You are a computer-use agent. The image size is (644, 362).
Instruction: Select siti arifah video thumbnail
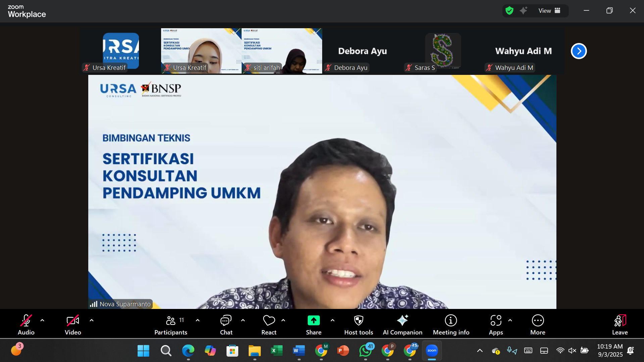pos(282,51)
